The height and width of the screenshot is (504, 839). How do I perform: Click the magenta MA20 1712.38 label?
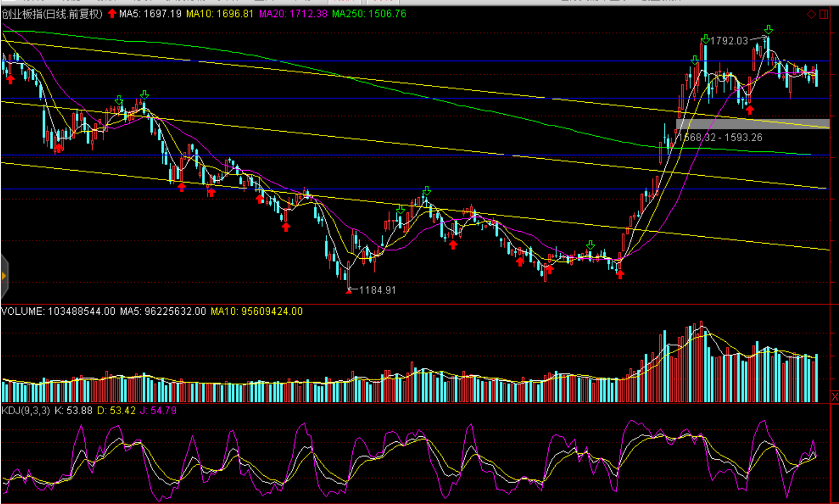[293, 14]
